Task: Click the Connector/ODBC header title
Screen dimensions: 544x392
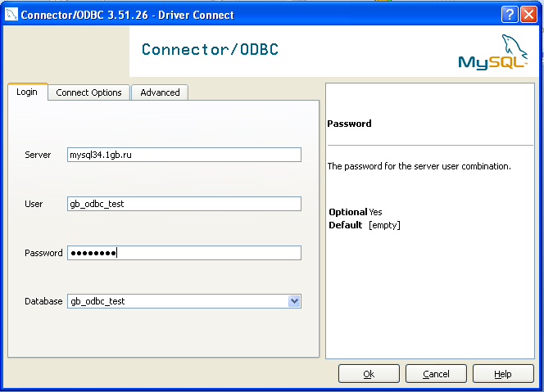Action: 210,50
